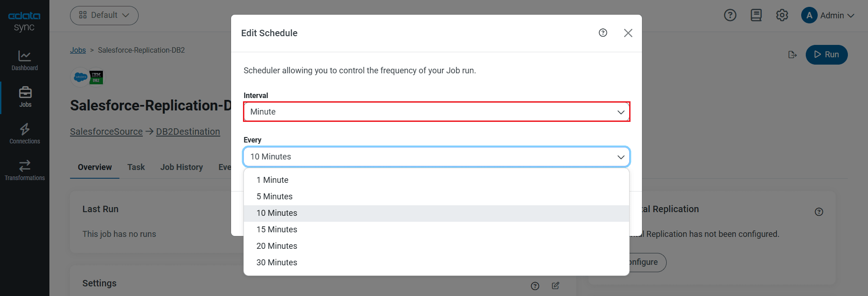The width and height of the screenshot is (868, 296).
Task: Expand the Interval dropdown
Action: click(x=437, y=112)
